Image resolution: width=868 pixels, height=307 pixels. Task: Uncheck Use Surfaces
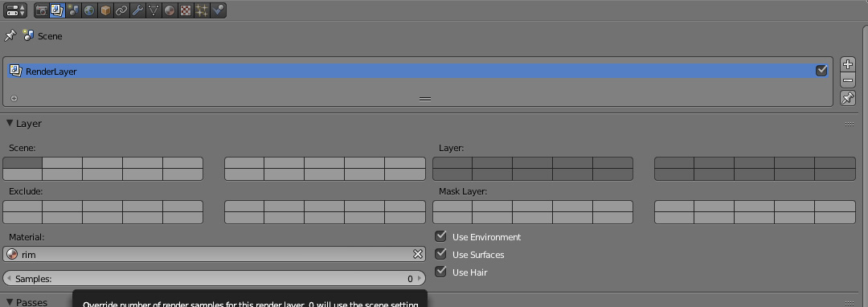(x=440, y=254)
